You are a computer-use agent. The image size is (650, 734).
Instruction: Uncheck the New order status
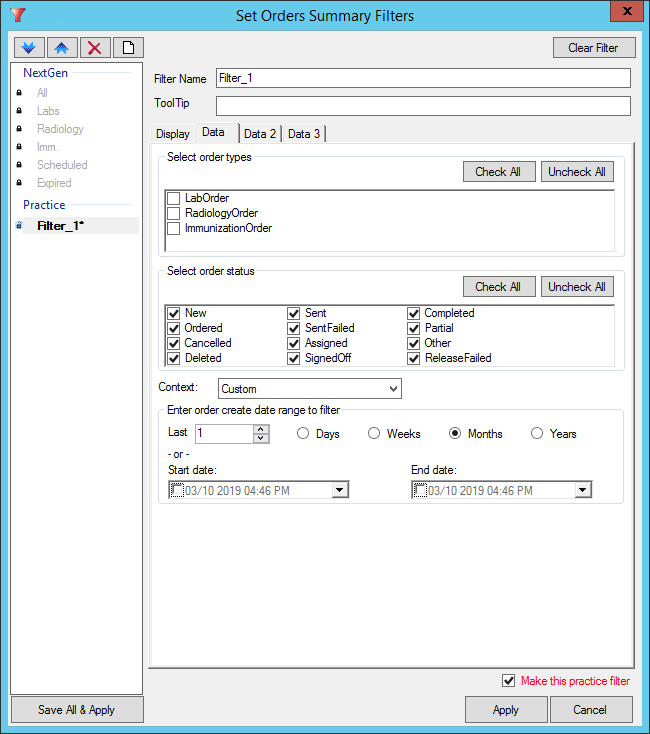click(174, 313)
